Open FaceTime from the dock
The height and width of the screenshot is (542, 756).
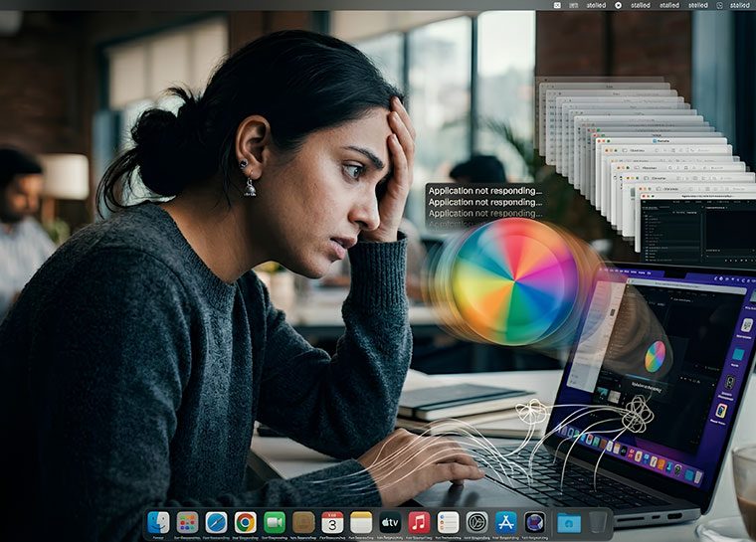[275, 523]
